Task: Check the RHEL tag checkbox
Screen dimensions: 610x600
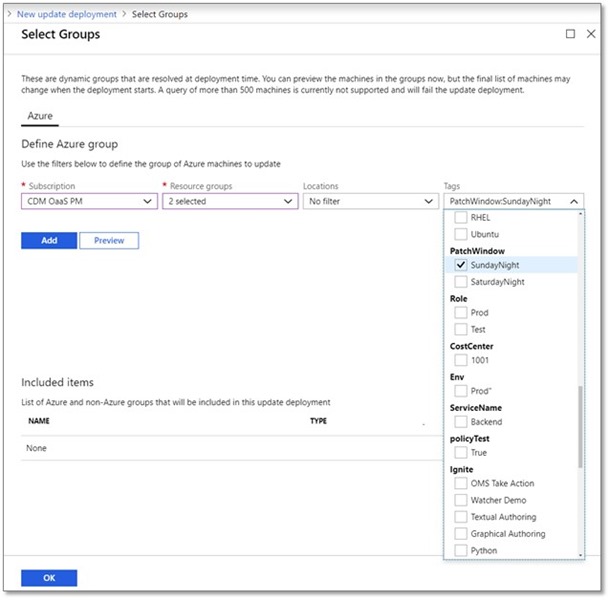Action: (x=461, y=218)
